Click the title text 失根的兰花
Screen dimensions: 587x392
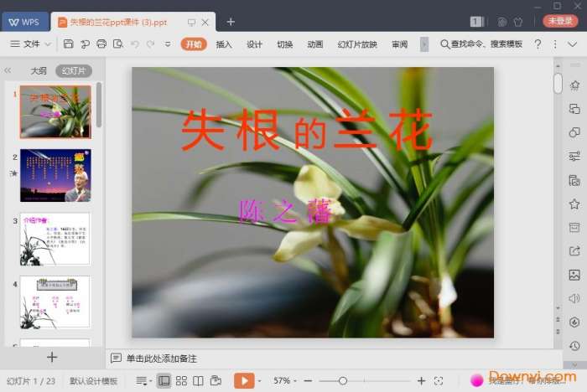click(x=307, y=129)
